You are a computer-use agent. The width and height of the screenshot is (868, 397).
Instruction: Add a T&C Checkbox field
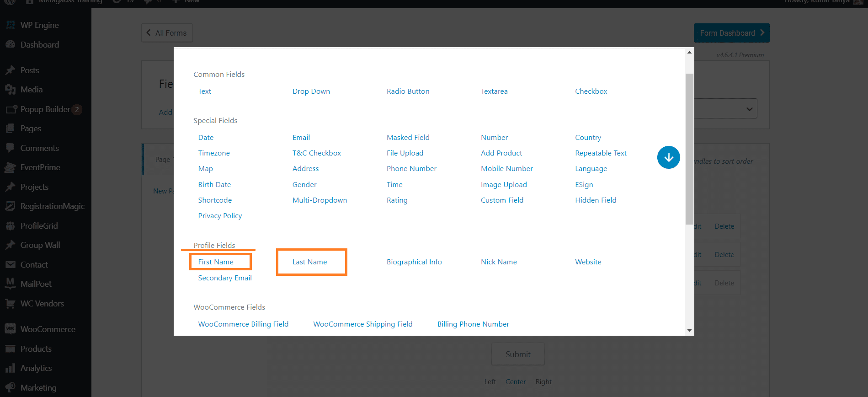pyautogui.click(x=316, y=153)
